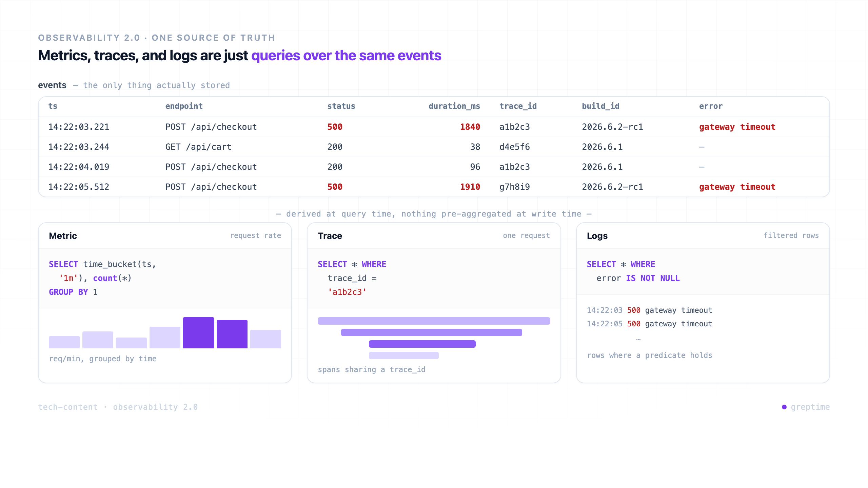
Task: Click the 'Metric' card title
Action: point(63,236)
